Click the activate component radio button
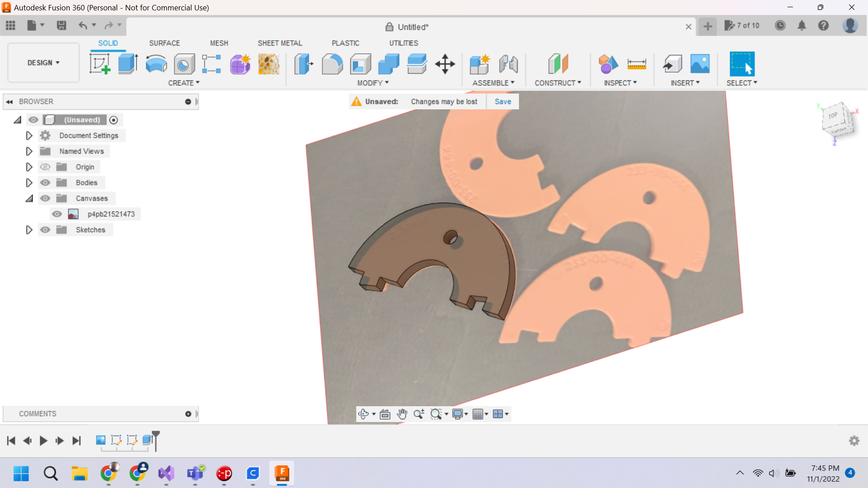The image size is (868, 488). [x=113, y=120]
